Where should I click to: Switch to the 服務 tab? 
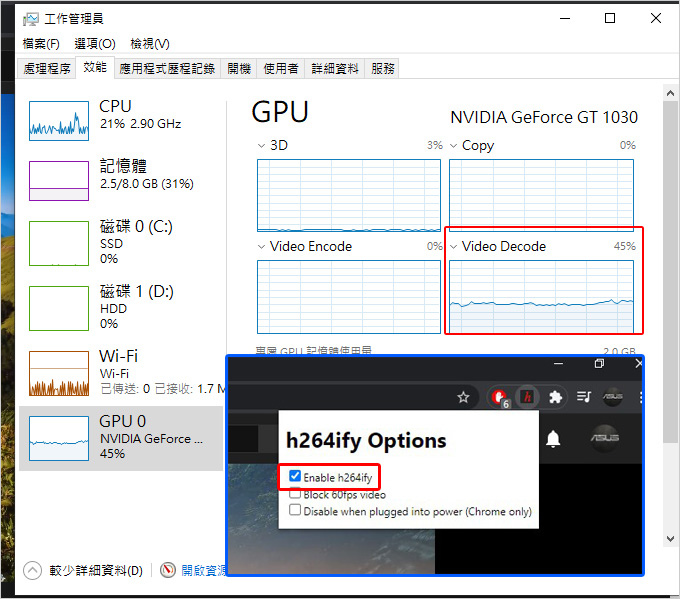click(x=382, y=69)
